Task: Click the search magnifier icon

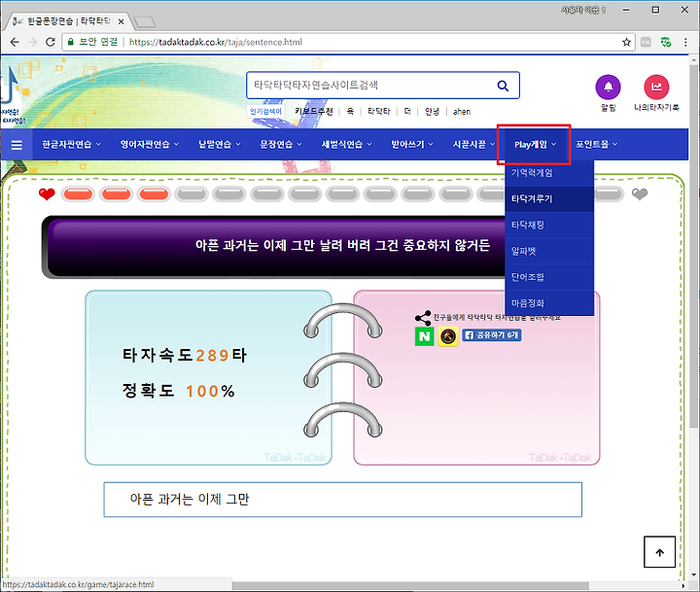Action: 504,86
